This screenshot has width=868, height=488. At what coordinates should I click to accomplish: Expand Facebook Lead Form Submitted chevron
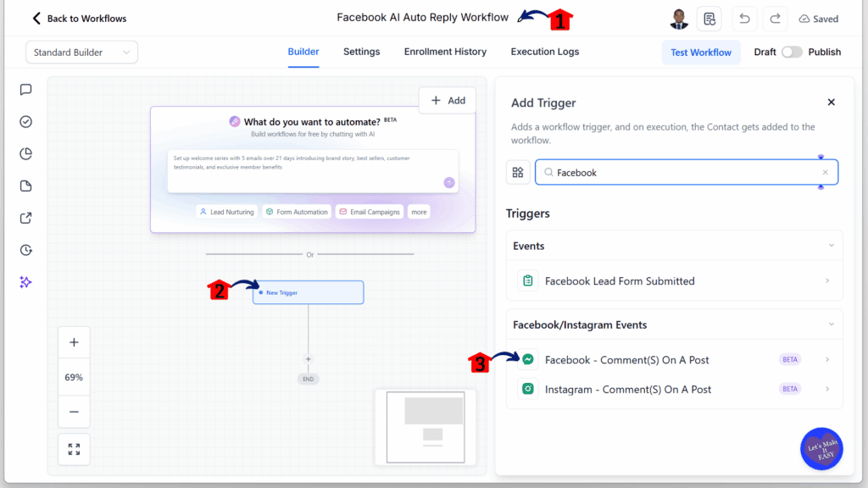pos(827,281)
